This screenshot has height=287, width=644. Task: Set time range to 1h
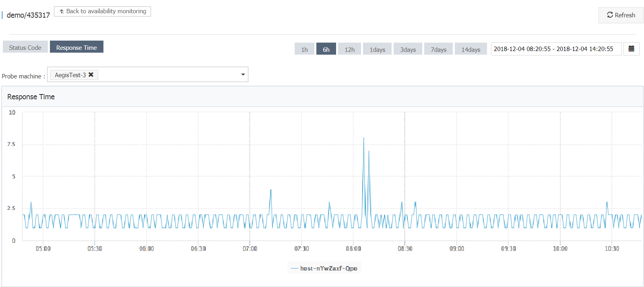304,49
